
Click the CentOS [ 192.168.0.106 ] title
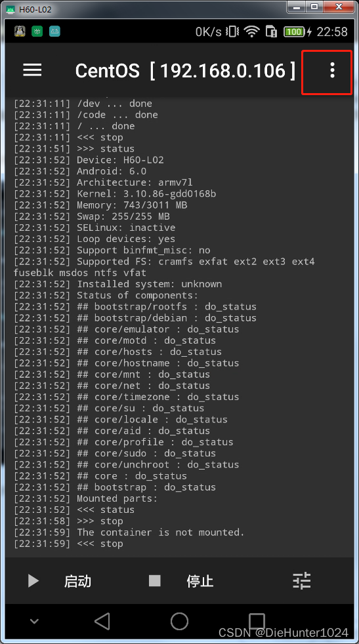point(186,71)
